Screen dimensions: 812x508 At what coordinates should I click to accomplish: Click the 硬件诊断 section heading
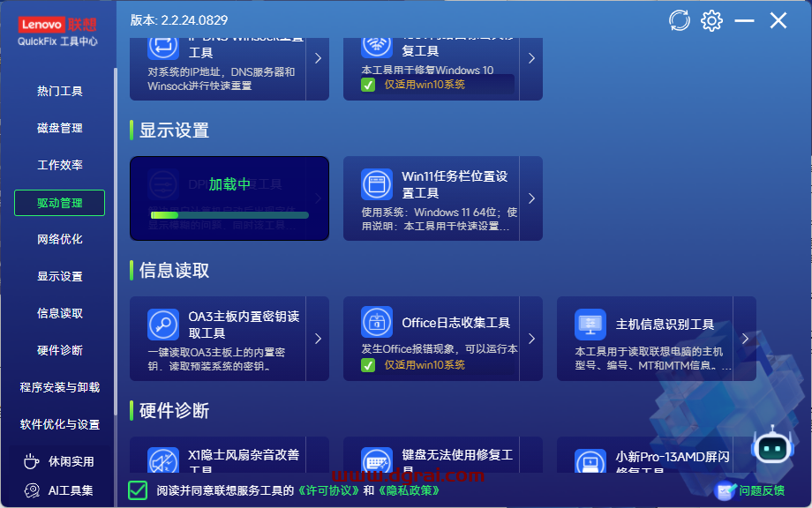174,411
